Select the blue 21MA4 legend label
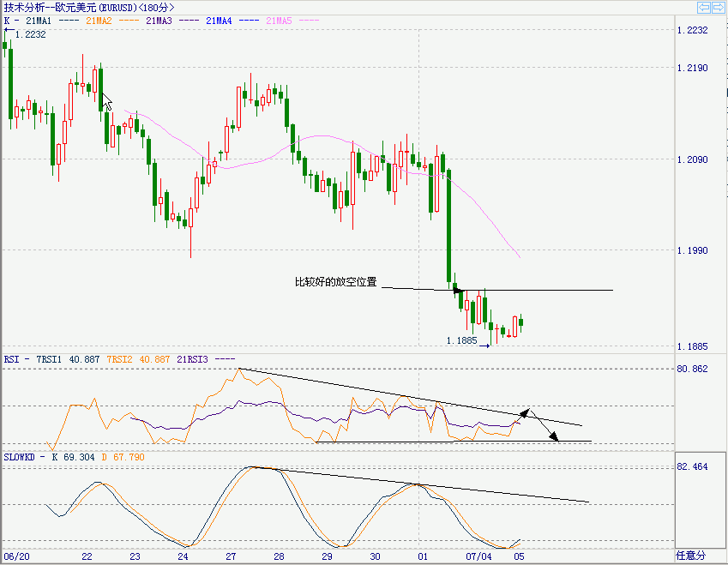 tap(219, 21)
